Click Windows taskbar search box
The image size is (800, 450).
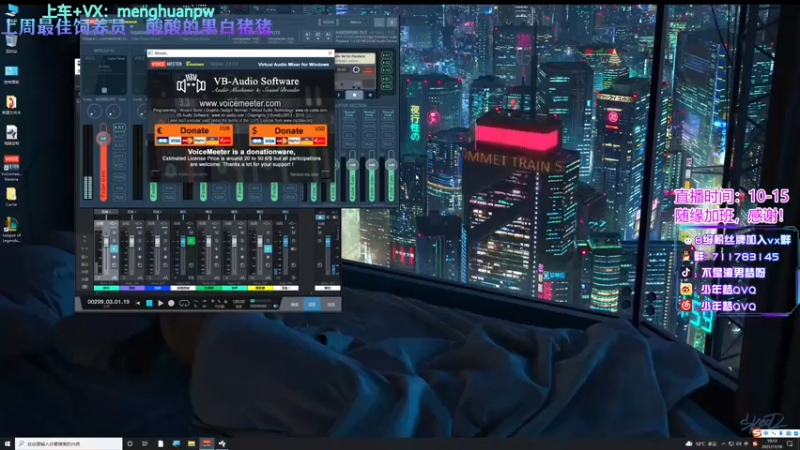click(69, 444)
